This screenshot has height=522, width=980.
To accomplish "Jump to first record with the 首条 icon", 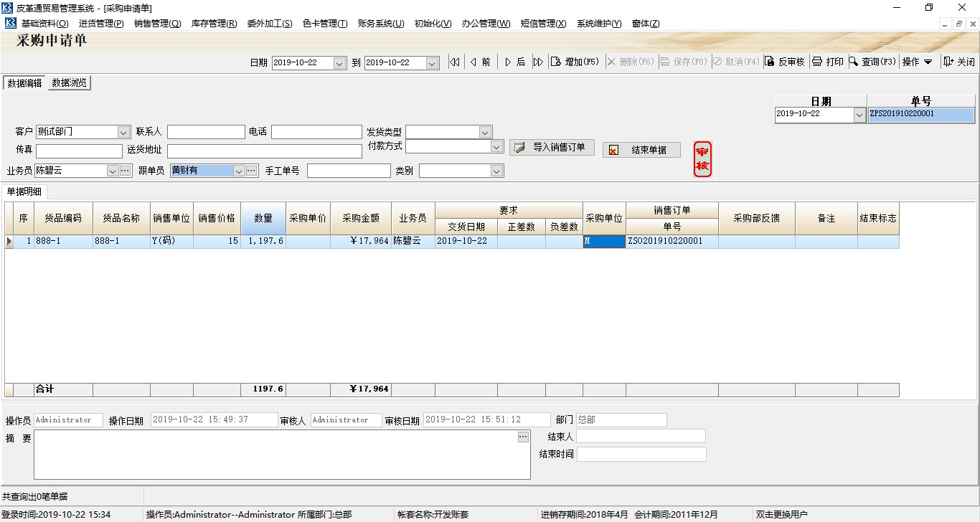I will (x=454, y=62).
